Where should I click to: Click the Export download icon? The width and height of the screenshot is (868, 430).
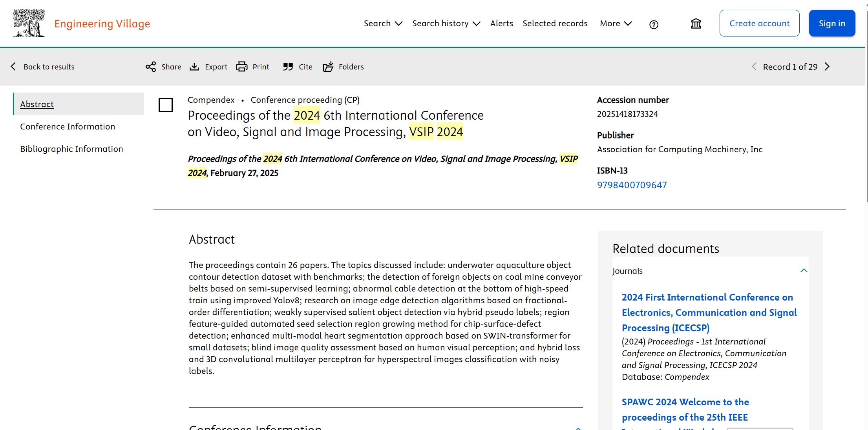(x=194, y=67)
